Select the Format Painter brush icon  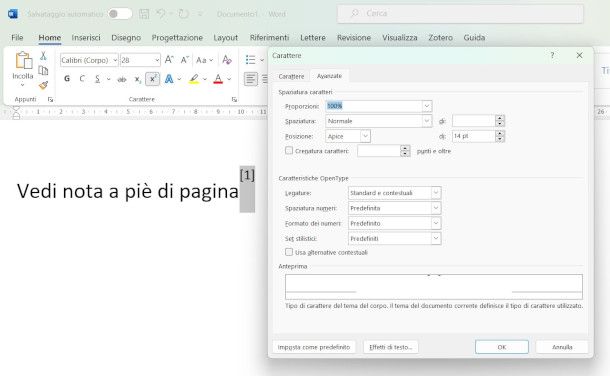coord(43,85)
